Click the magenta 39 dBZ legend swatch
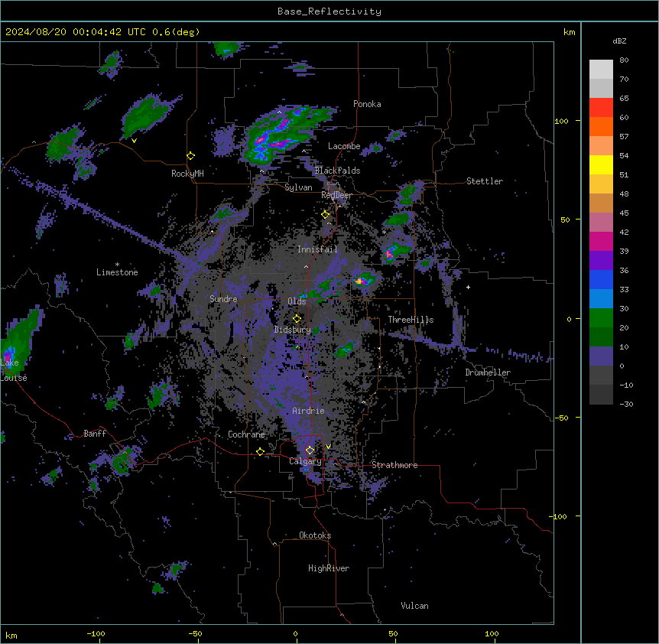Image resolution: width=659 pixels, height=644 pixels. pyautogui.click(x=601, y=242)
